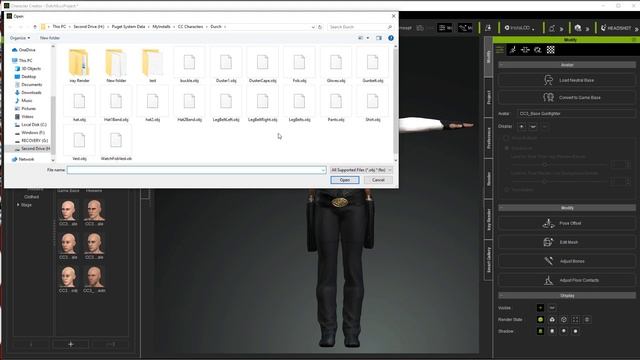Click the refresh icon beside address bar
The width and height of the screenshot is (640, 360).
(x=320, y=27)
